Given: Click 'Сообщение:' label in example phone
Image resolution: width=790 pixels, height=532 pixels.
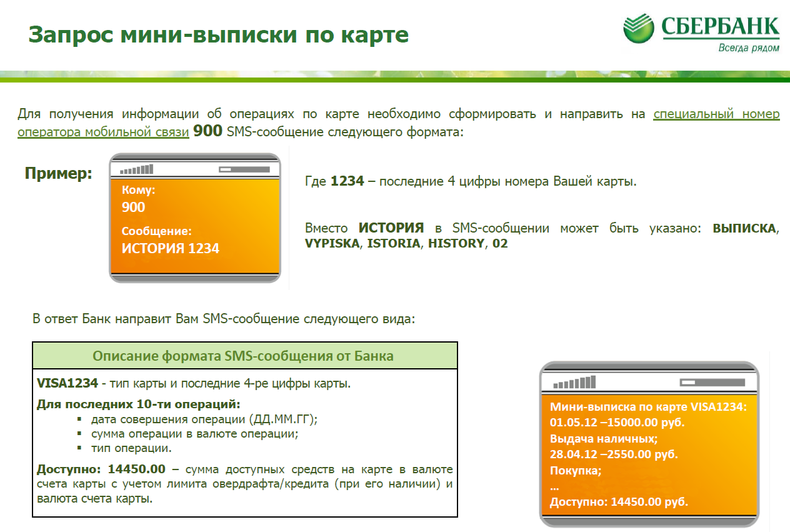Looking at the screenshot, I should pos(156,231).
